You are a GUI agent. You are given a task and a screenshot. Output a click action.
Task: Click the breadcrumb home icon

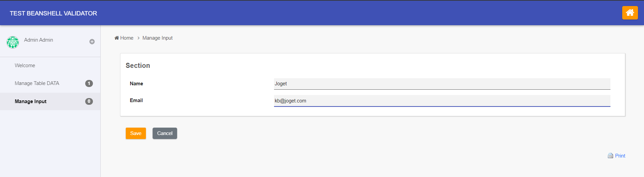coord(117,38)
